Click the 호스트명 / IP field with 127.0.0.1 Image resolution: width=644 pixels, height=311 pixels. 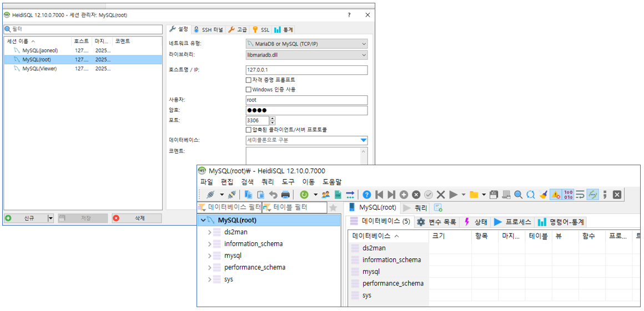coord(306,70)
